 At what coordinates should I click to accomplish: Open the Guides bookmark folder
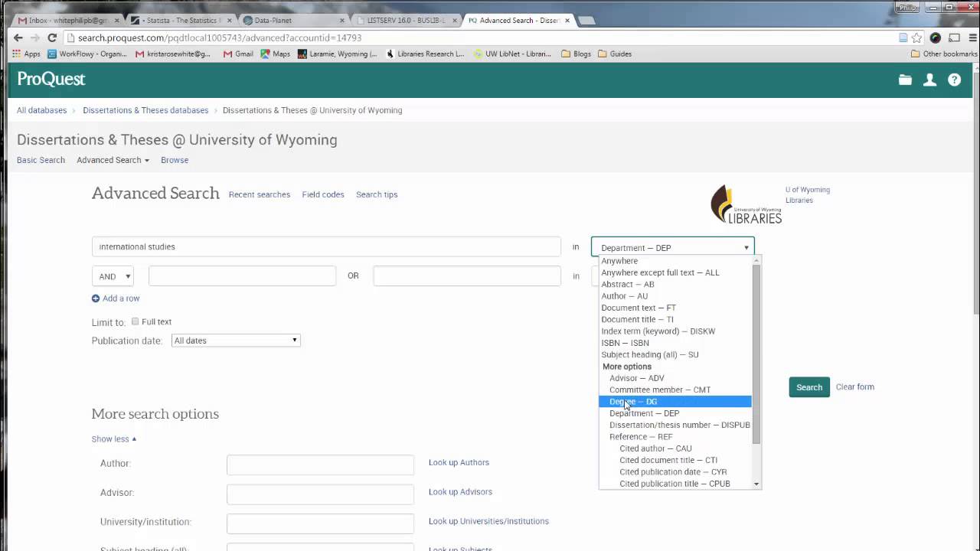[615, 54]
